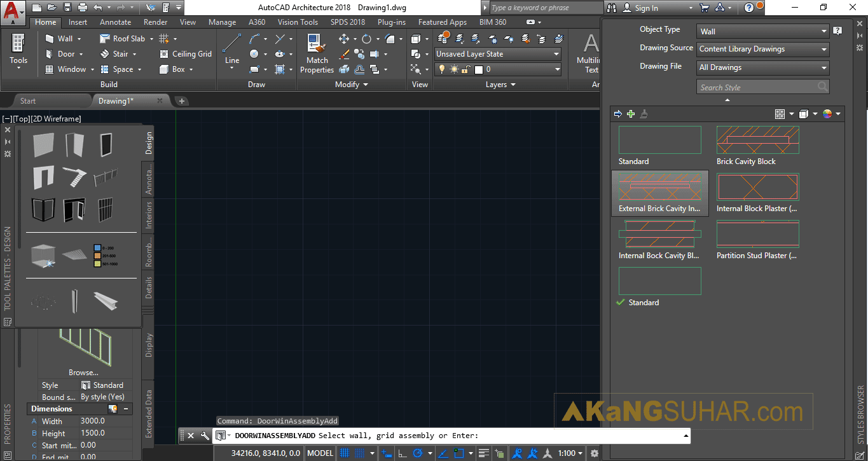This screenshot has height=461, width=868.
Task: Add new style with green plus icon
Action: coord(631,114)
